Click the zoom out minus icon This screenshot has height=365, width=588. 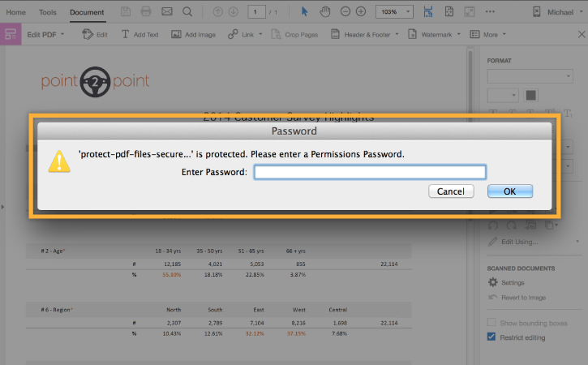(346, 11)
